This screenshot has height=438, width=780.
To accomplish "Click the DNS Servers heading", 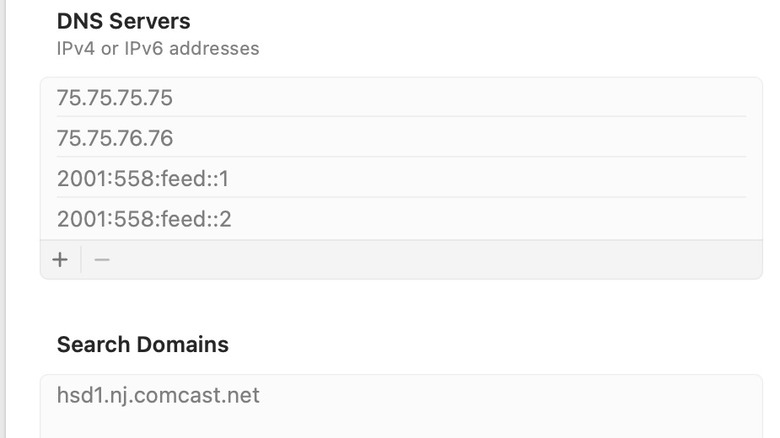I will pos(123,21).
